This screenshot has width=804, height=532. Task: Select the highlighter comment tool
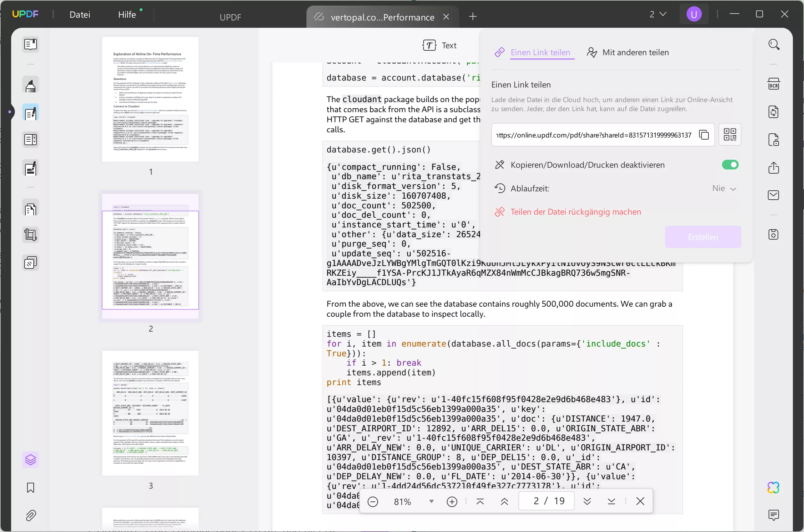pyautogui.click(x=31, y=84)
